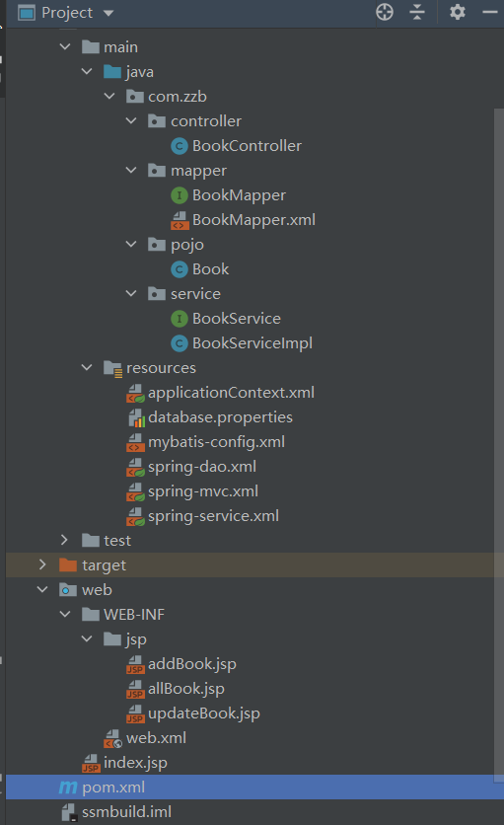Collapse the com.zzb package chevron
This screenshot has height=825, width=504.
[x=109, y=97]
